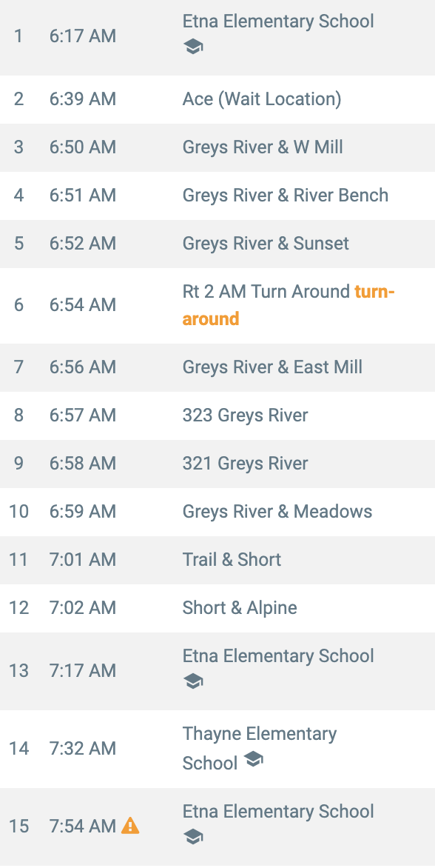
Task: Select the Ace (Wait Location) stop
Action: pyautogui.click(x=217, y=99)
